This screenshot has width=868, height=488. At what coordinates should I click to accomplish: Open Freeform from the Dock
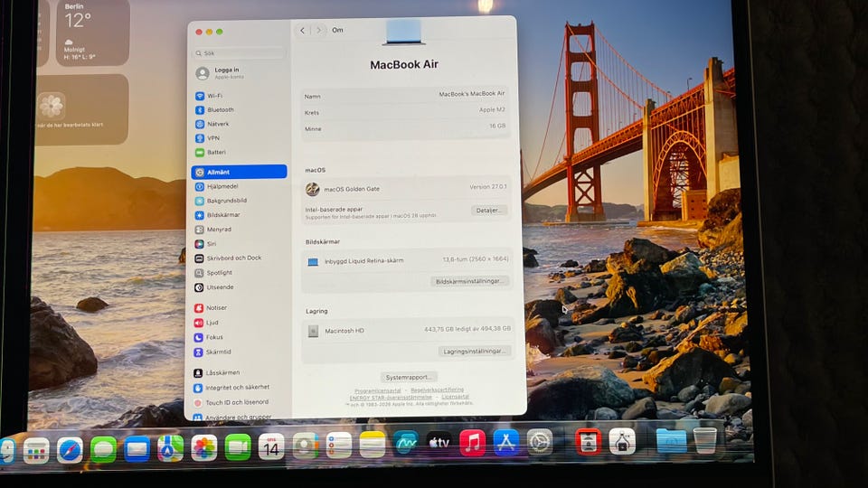(406, 443)
